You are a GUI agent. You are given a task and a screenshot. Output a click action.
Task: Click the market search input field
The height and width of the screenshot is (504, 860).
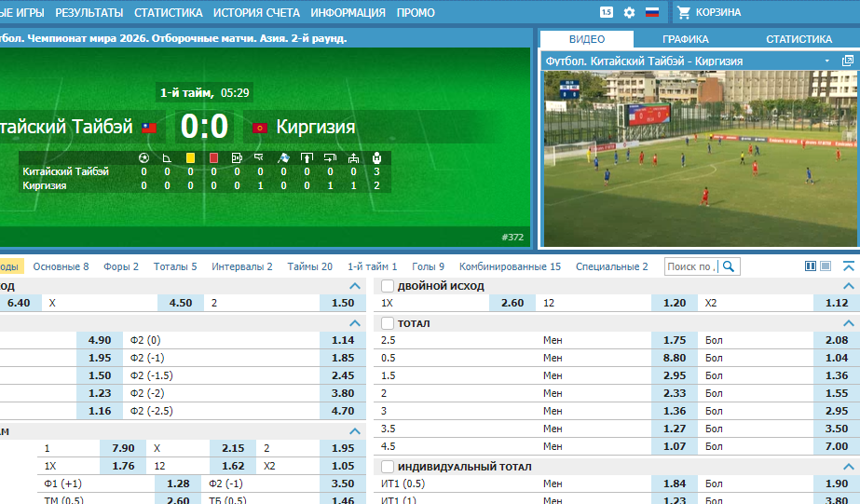click(691, 266)
